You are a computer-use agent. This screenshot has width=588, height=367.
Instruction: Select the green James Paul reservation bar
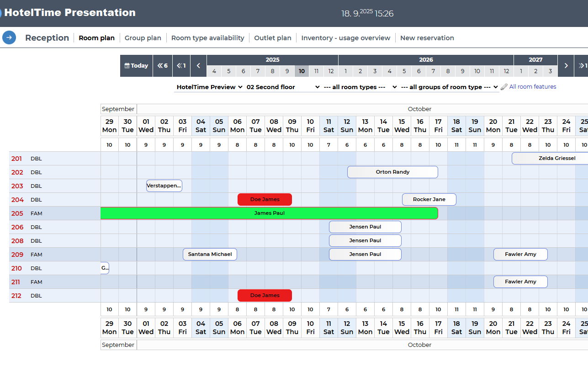(269, 213)
